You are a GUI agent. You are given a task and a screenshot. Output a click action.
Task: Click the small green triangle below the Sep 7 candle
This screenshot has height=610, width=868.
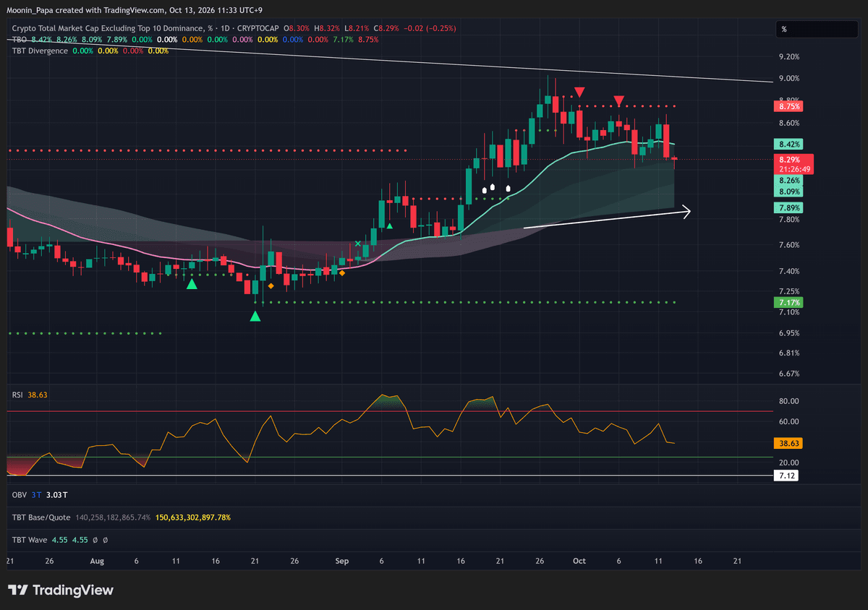click(x=390, y=226)
